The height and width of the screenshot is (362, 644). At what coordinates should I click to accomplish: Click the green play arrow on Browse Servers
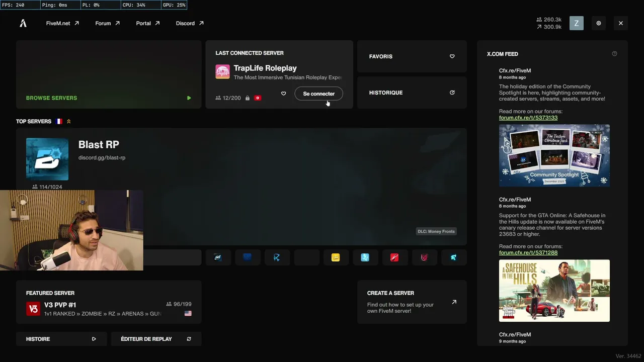click(x=189, y=98)
